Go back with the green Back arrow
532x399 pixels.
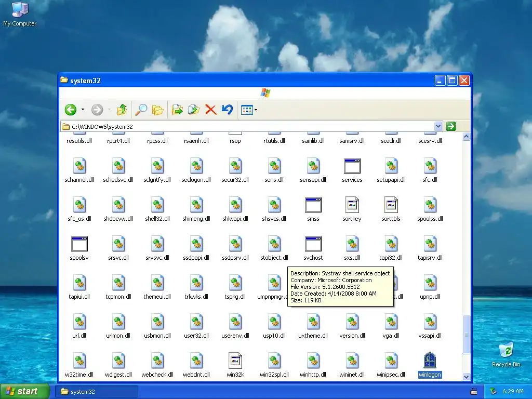[71, 110]
